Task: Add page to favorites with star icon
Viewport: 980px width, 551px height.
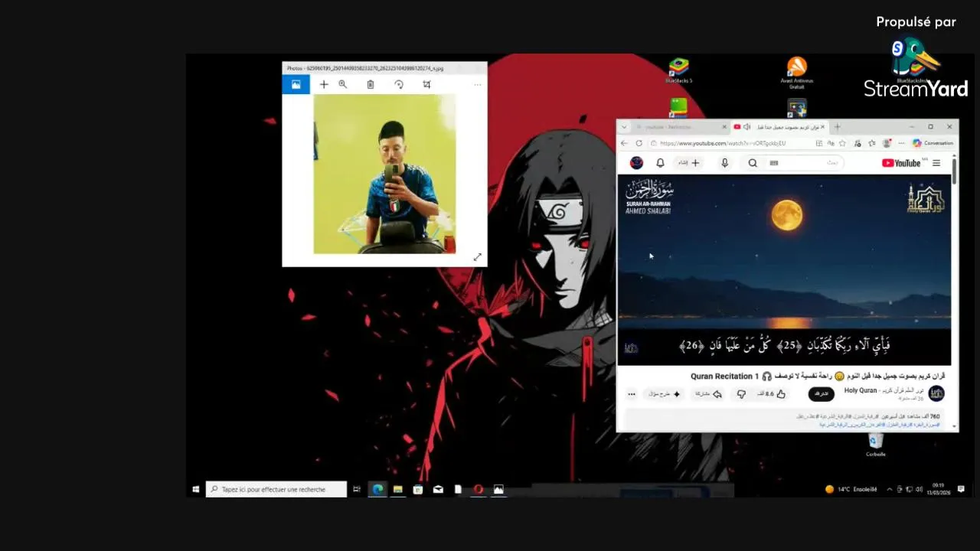Action: [842, 143]
